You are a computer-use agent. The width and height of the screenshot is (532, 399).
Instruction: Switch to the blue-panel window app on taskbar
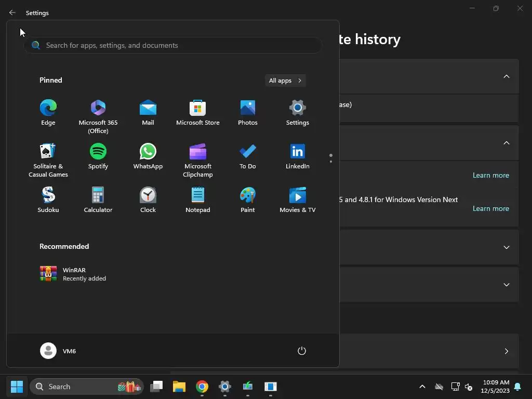(x=270, y=387)
